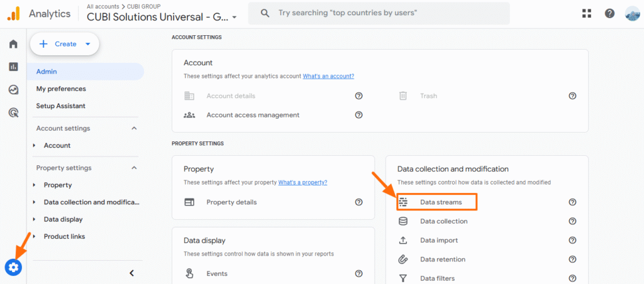Click the Data import upload icon
Image resolution: width=644 pixels, height=284 pixels.
pyautogui.click(x=403, y=240)
